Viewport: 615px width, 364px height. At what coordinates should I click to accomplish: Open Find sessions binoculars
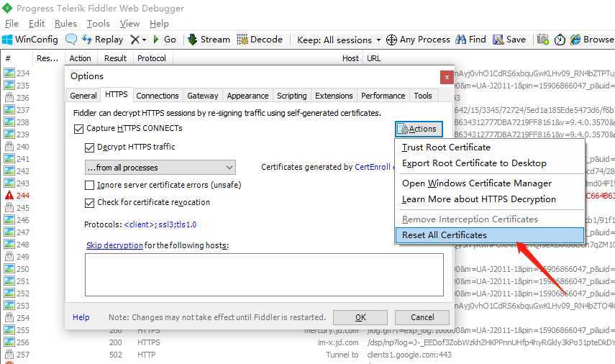pos(470,40)
